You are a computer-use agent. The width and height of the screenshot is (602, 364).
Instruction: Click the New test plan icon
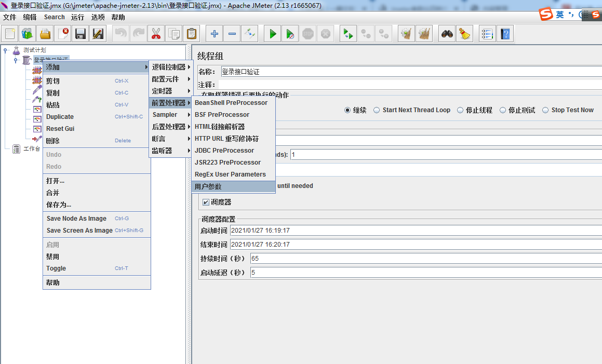[x=10, y=34]
